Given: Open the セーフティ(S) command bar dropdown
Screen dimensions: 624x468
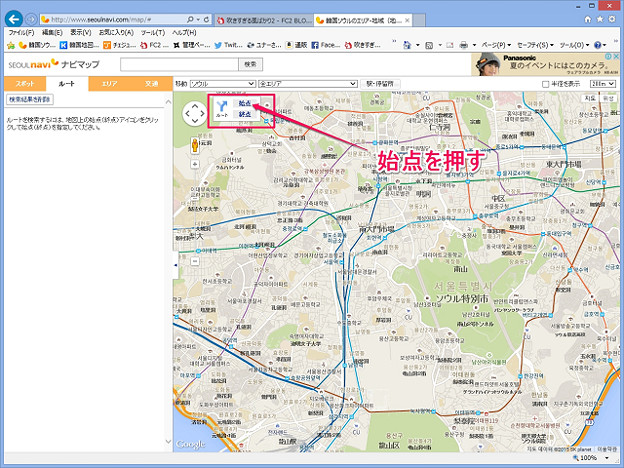Looking at the screenshot, I should pos(535,45).
